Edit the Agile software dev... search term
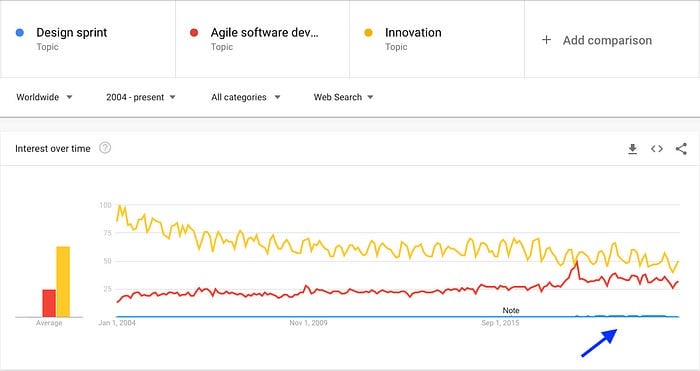 point(265,33)
